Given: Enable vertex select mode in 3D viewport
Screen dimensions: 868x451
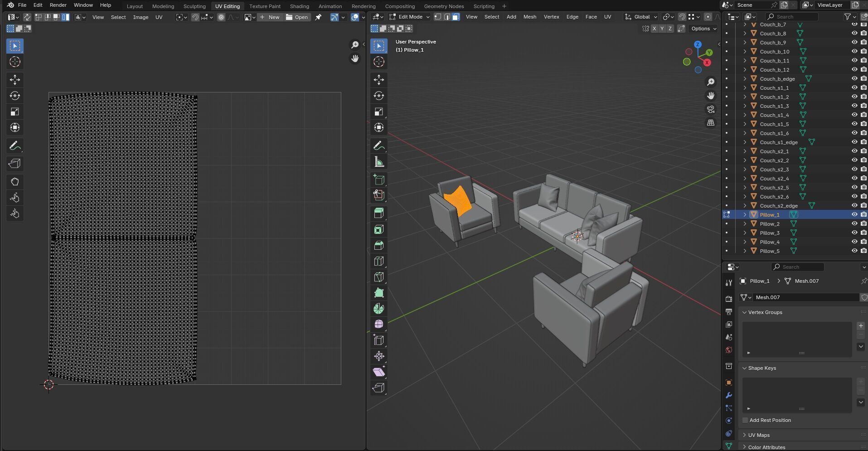Looking at the screenshot, I should point(438,17).
